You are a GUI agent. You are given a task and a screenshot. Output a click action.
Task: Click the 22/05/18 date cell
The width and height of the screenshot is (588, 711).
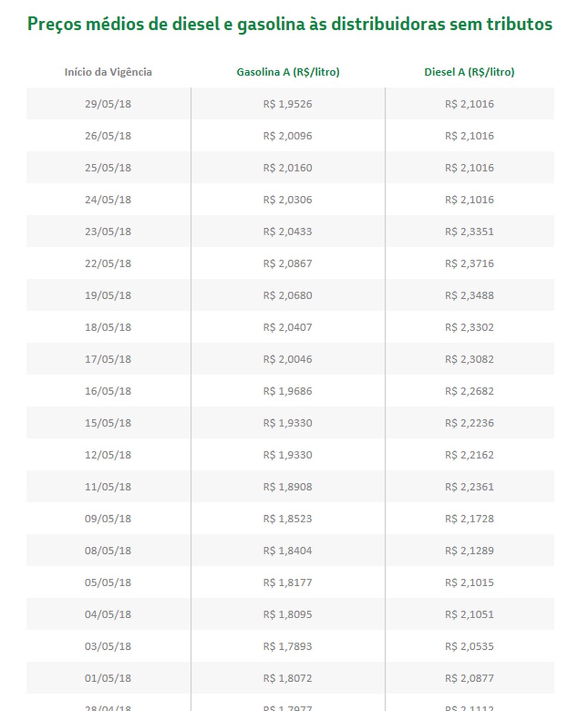tap(108, 263)
